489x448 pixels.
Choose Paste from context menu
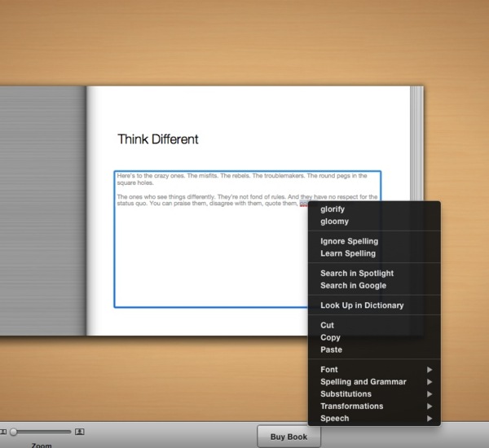point(374,349)
